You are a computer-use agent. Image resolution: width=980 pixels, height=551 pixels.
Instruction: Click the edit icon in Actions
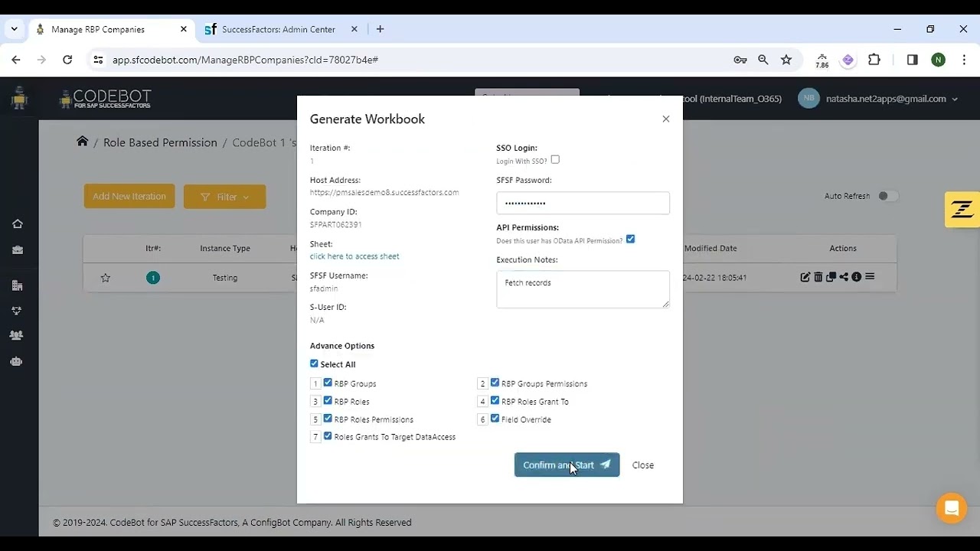805,277
